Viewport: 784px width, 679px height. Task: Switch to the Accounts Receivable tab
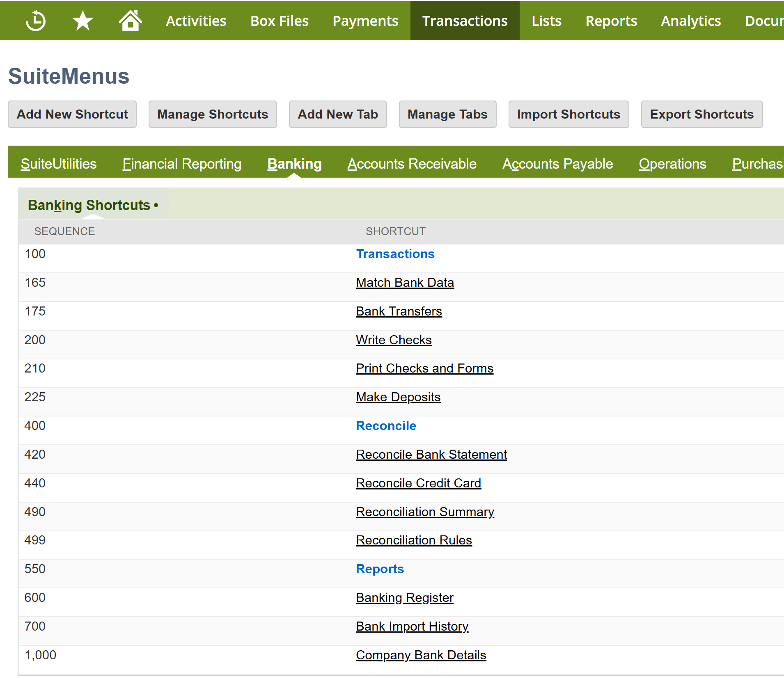412,164
